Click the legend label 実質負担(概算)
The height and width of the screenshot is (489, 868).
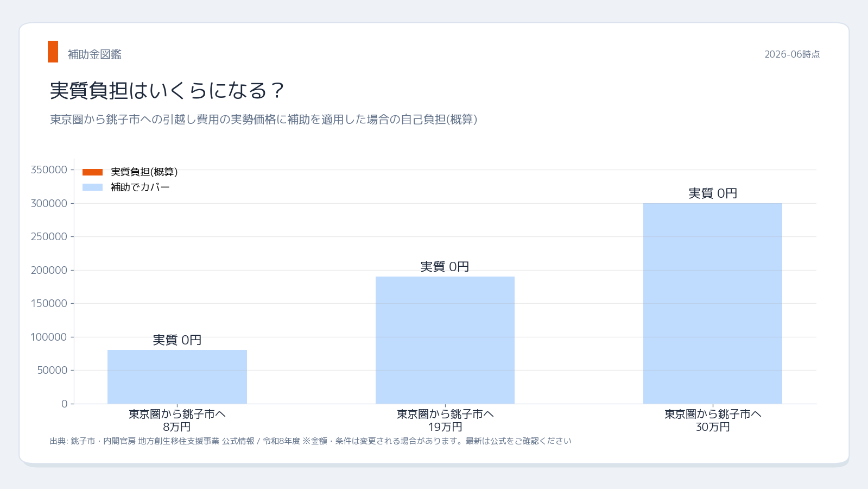[144, 172]
